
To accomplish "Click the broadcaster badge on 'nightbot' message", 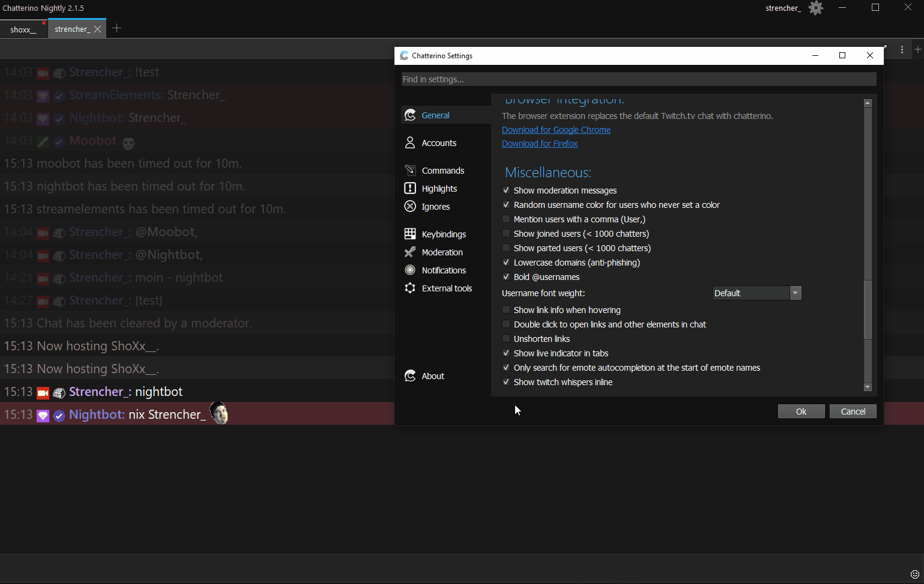I will (x=43, y=393).
